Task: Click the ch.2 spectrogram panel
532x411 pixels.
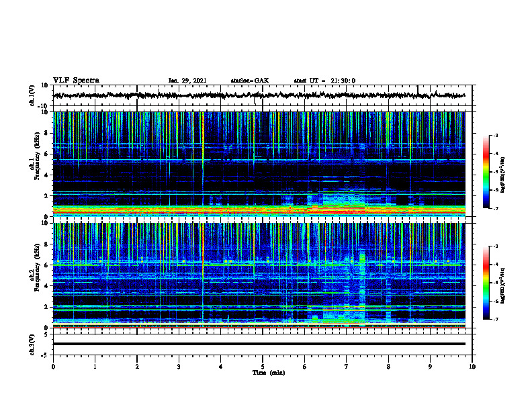Action: 259,275
